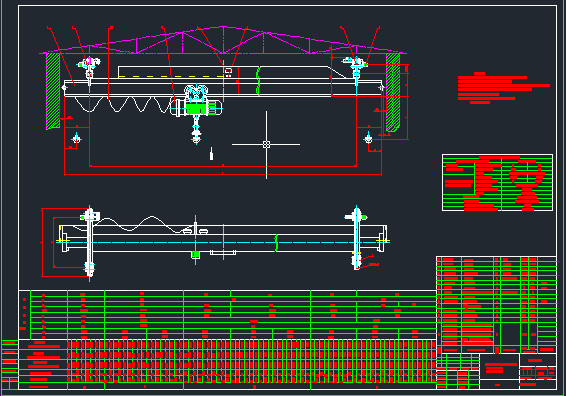
Task: Click the magenta roof truss apex
Action: click(x=223, y=27)
